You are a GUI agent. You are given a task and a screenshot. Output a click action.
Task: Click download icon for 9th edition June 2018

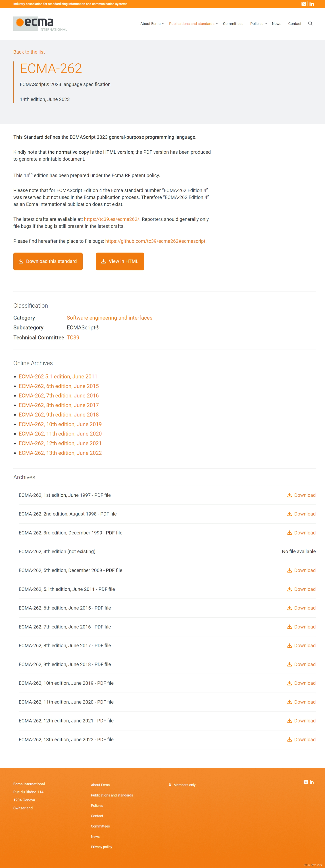[289, 664]
